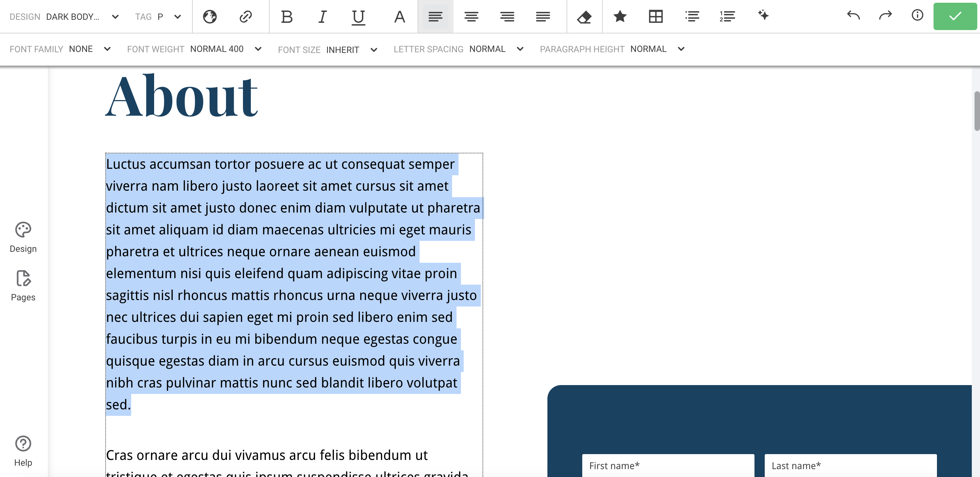980x477 pixels.
Task: Apply italic formatting
Action: (323, 16)
